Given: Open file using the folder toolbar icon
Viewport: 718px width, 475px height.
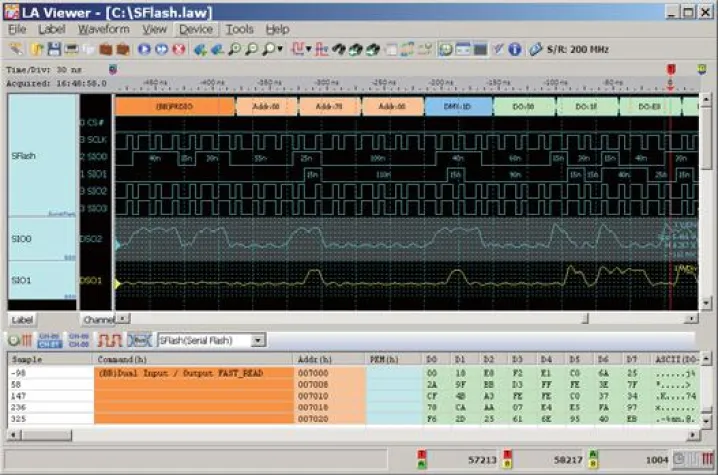Looking at the screenshot, I should click(34, 48).
